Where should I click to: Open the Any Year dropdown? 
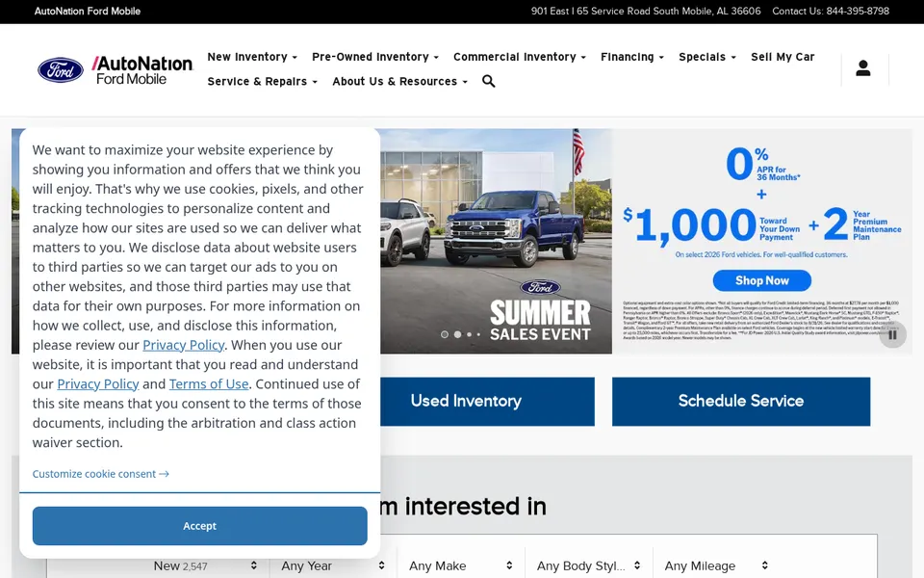(333, 565)
